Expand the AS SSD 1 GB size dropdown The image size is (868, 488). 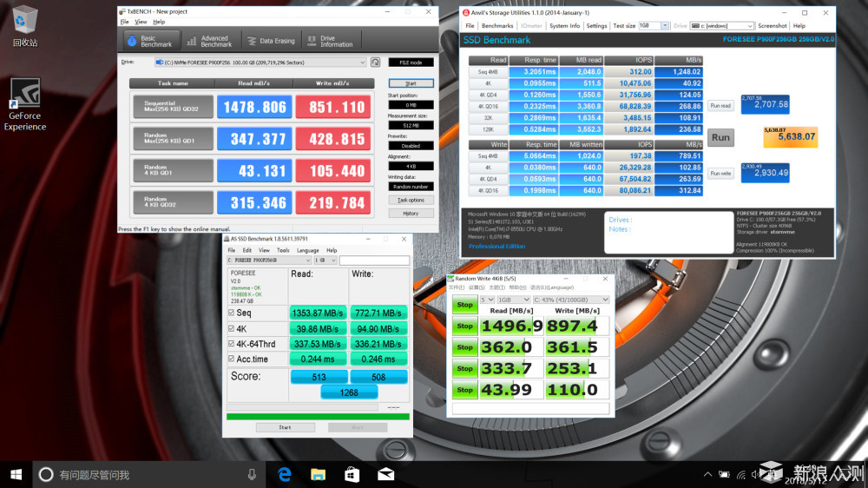(x=332, y=260)
